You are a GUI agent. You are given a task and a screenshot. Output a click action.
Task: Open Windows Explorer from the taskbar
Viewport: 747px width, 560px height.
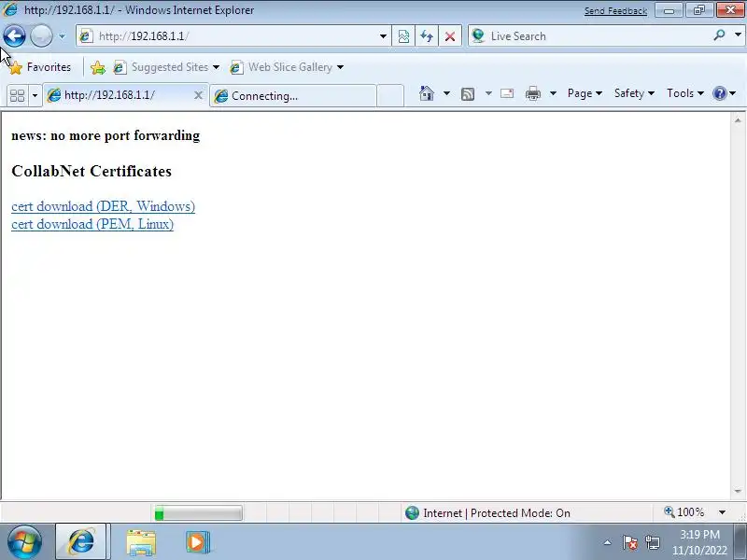pyautogui.click(x=141, y=542)
